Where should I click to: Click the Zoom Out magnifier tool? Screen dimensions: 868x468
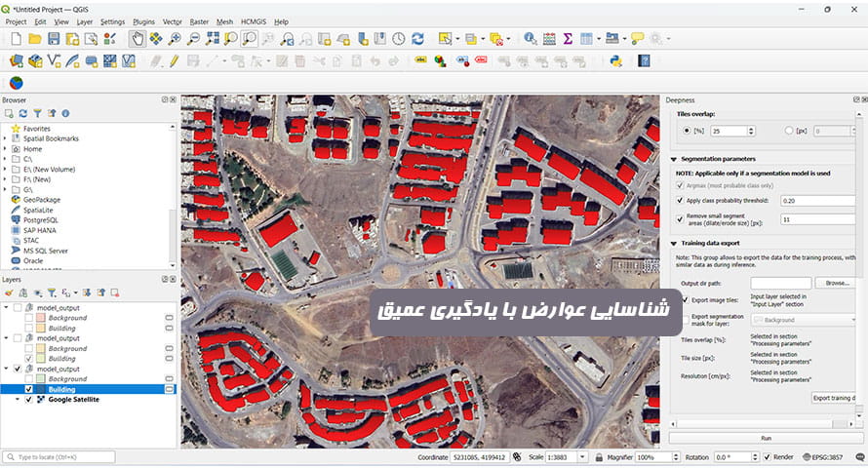(194, 39)
